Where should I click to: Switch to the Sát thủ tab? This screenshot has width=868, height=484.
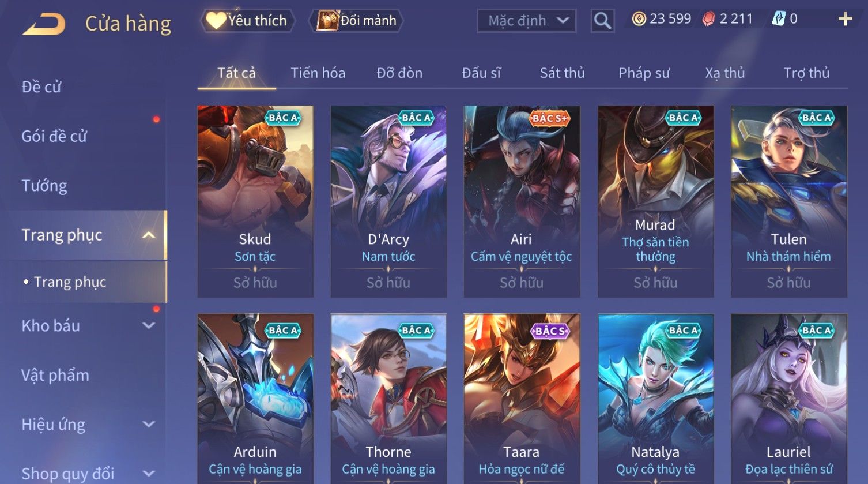pyautogui.click(x=562, y=73)
